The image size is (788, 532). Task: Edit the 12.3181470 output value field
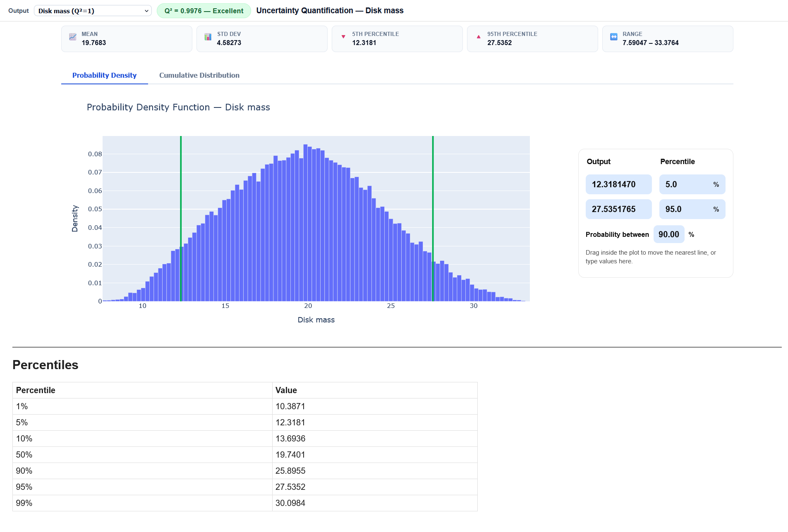click(x=618, y=184)
